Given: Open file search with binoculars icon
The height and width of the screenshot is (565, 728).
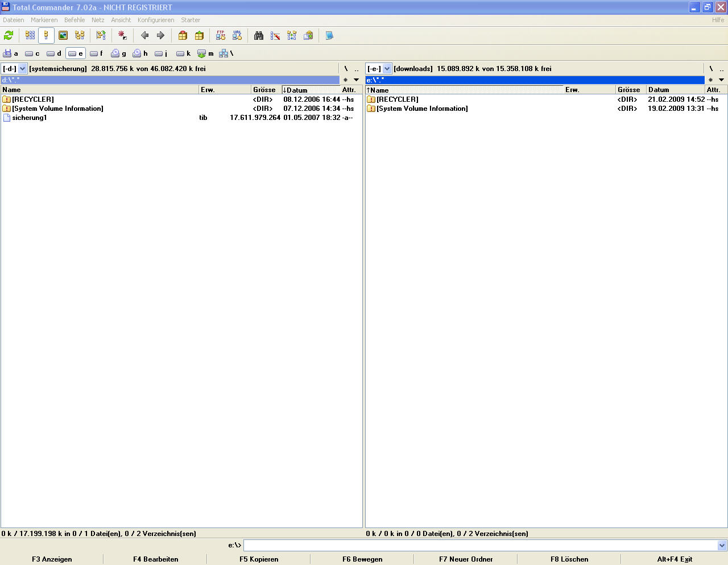Looking at the screenshot, I should click(259, 35).
